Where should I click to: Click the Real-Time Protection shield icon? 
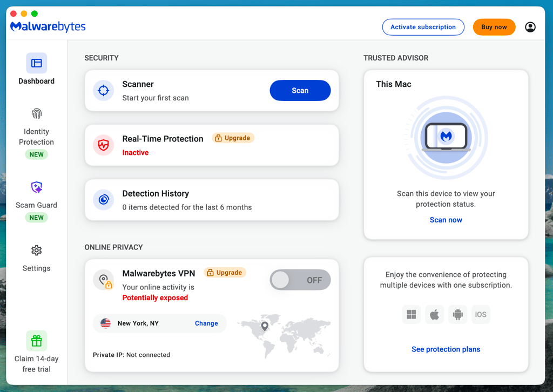click(103, 145)
